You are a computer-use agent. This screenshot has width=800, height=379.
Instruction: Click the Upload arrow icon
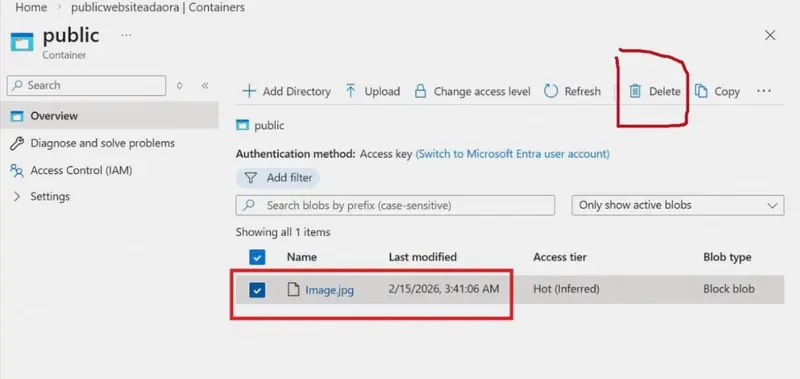click(x=351, y=91)
